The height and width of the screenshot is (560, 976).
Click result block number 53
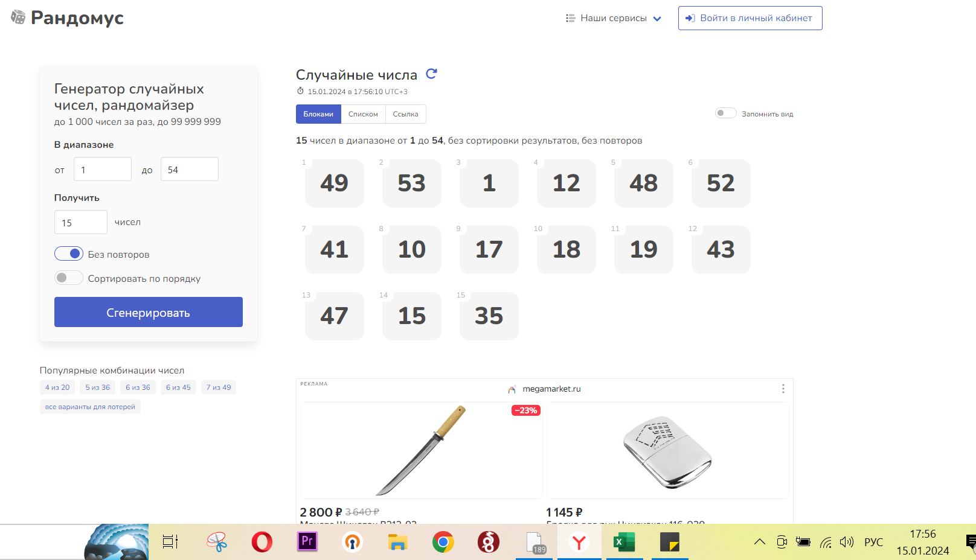412,183
